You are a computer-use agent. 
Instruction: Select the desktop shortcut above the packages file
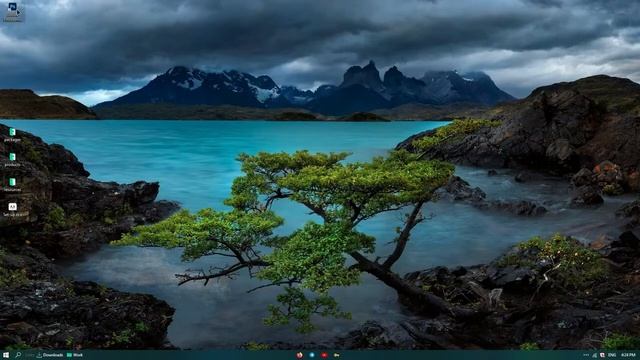[x=13, y=11]
